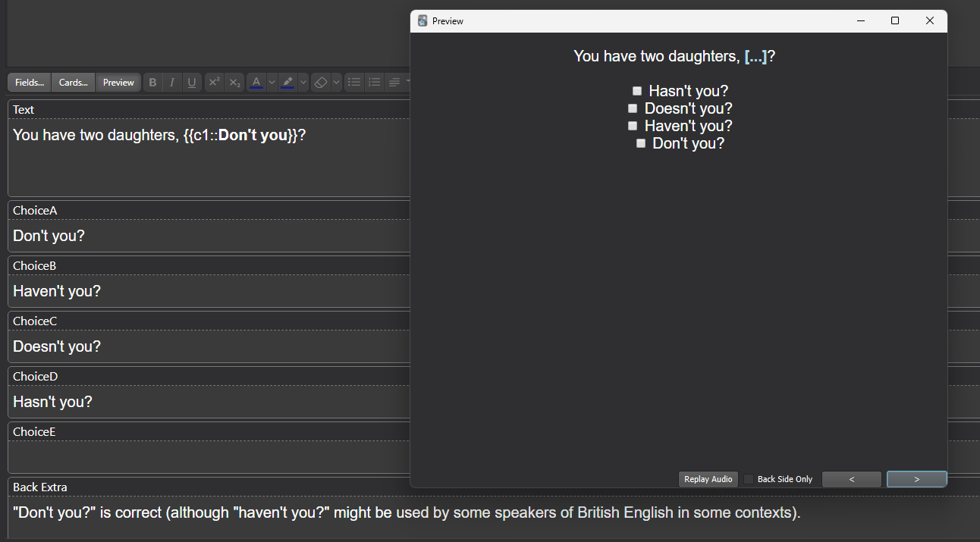Open the highlight color dropdown arrow
The height and width of the screenshot is (542, 980).
[303, 83]
